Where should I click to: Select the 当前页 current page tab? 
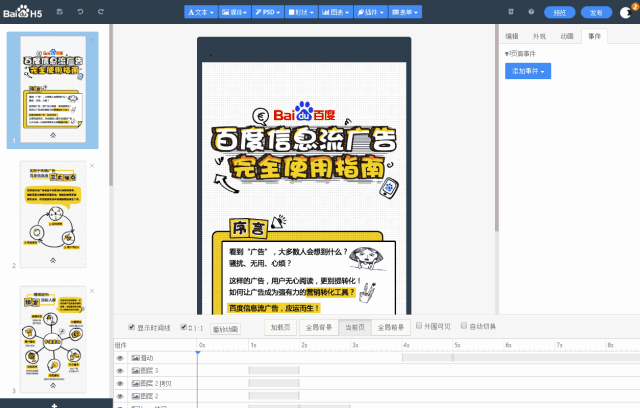click(355, 327)
